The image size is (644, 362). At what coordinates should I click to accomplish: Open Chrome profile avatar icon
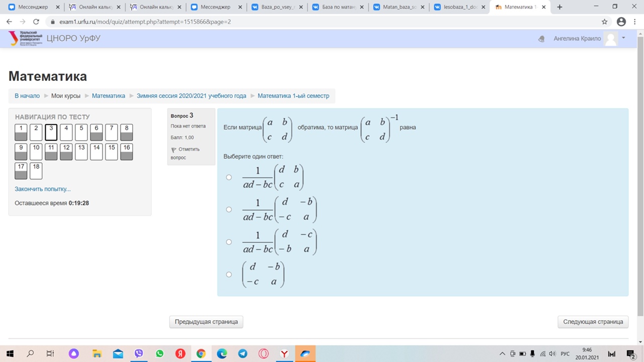click(621, 22)
